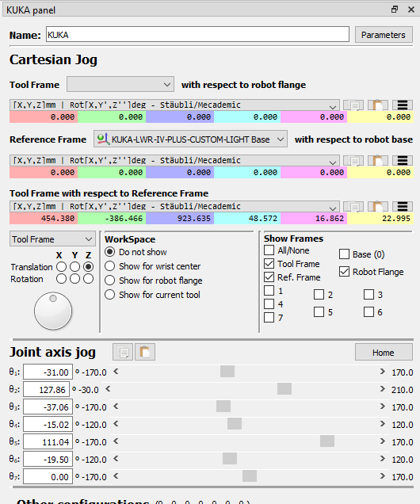420x504 pixels.
Task: Increase θ2 with right arrow
Action: (x=383, y=389)
